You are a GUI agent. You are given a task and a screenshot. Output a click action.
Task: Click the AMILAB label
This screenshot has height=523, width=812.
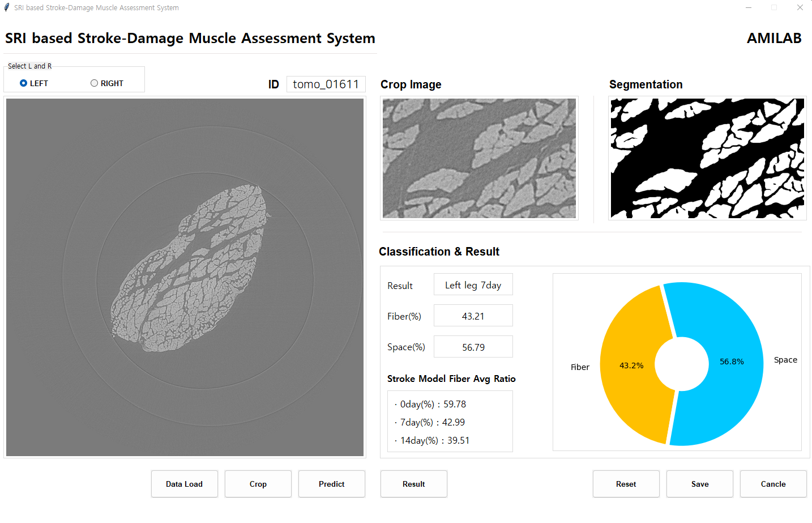click(x=774, y=38)
